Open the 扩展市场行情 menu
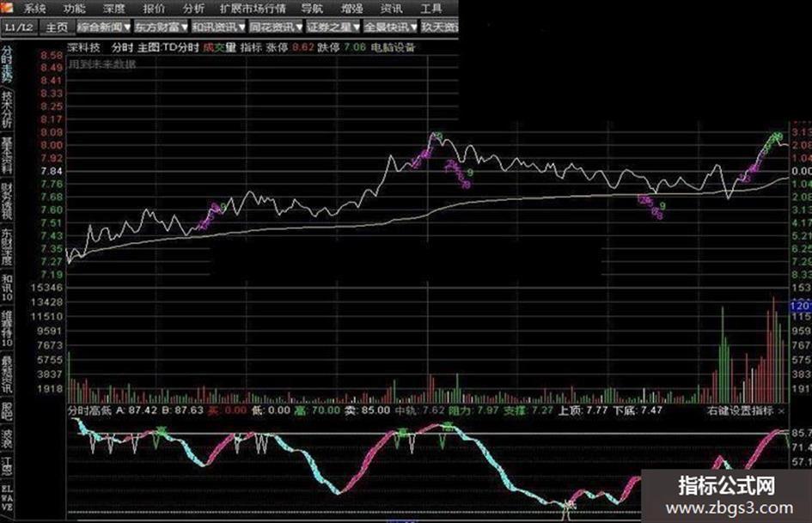This screenshot has height=523, width=812. [x=253, y=9]
